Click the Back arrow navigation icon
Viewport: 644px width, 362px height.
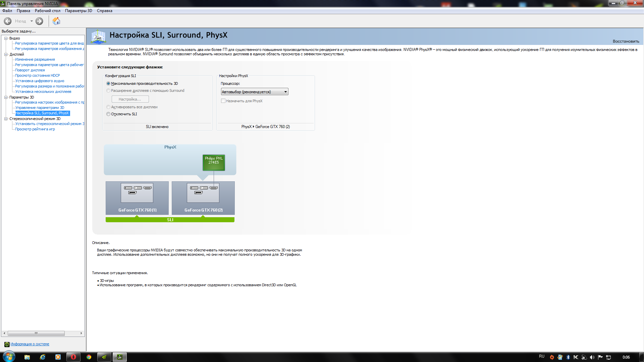pos(8,21)
